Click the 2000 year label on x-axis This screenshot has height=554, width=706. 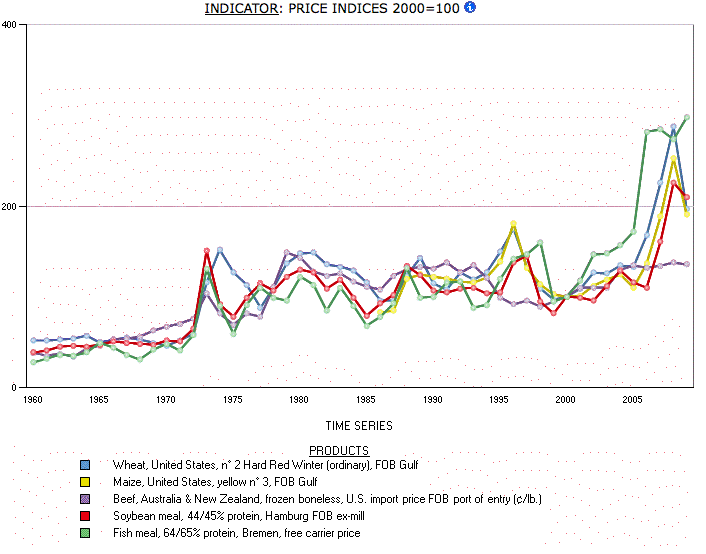point(566,400)
